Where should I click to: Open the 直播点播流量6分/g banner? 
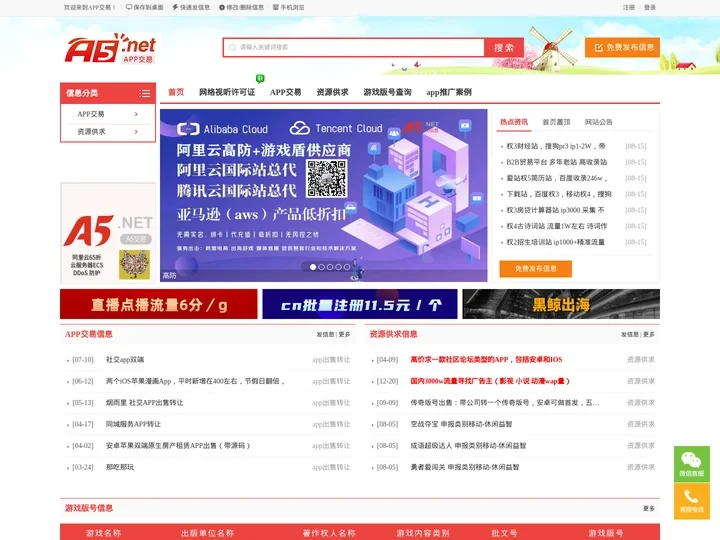158,304
